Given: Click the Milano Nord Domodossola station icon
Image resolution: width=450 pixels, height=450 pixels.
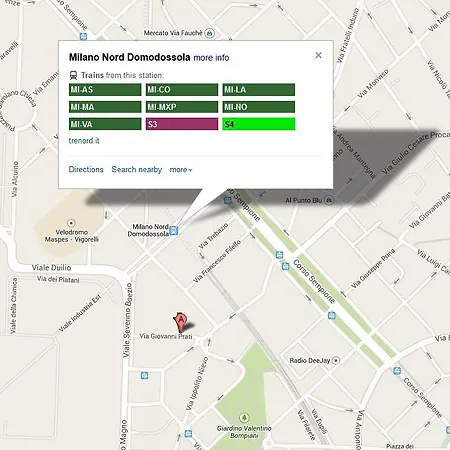Looking at the screenshot, I should point(174,231).
